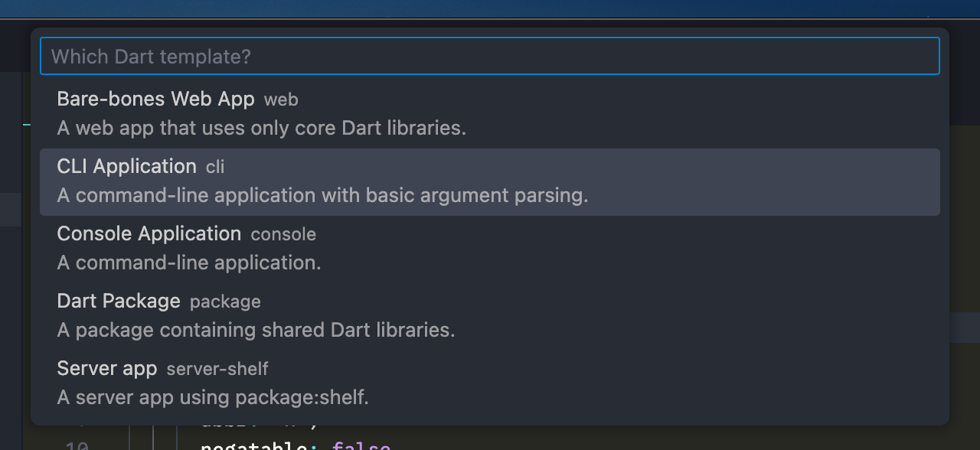Click the "console" template identifier label
The height and width of the screenshot is (450, 980).
point(283,235)
